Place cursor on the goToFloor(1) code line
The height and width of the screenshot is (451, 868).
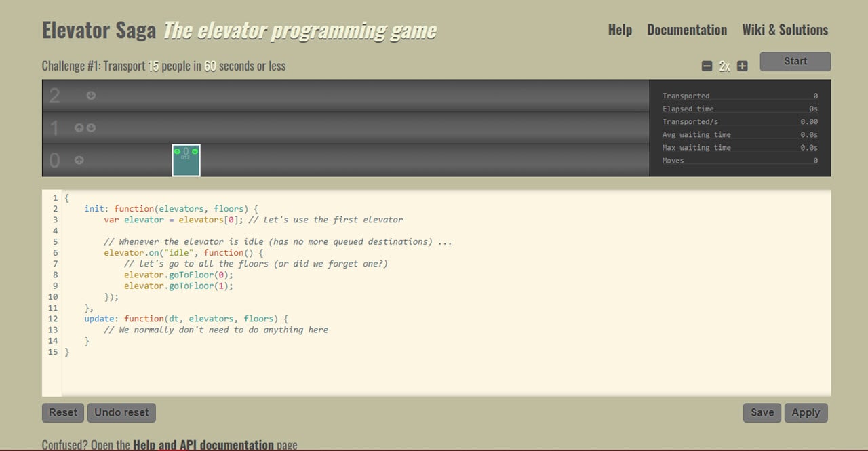(x=178, y=286)
